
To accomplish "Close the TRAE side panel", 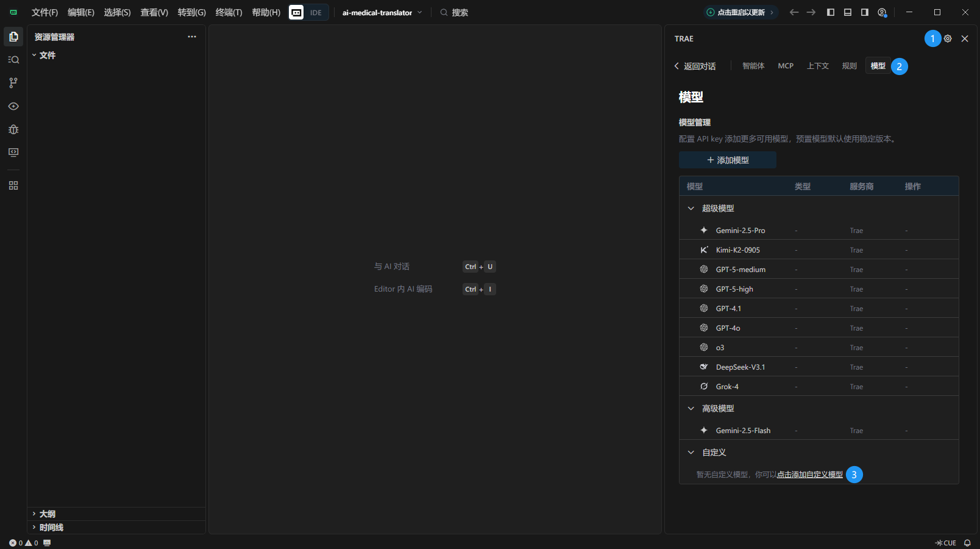I will [965, 38].
